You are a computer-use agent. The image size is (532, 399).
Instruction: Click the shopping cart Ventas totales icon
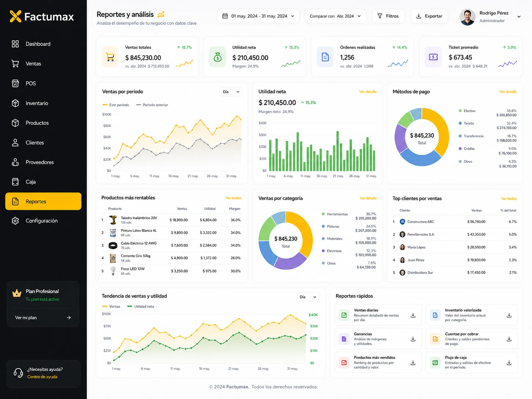pos(110,57)
